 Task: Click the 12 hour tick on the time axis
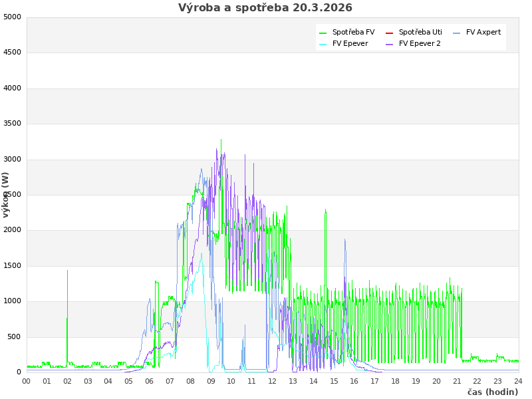pos(273,381)
